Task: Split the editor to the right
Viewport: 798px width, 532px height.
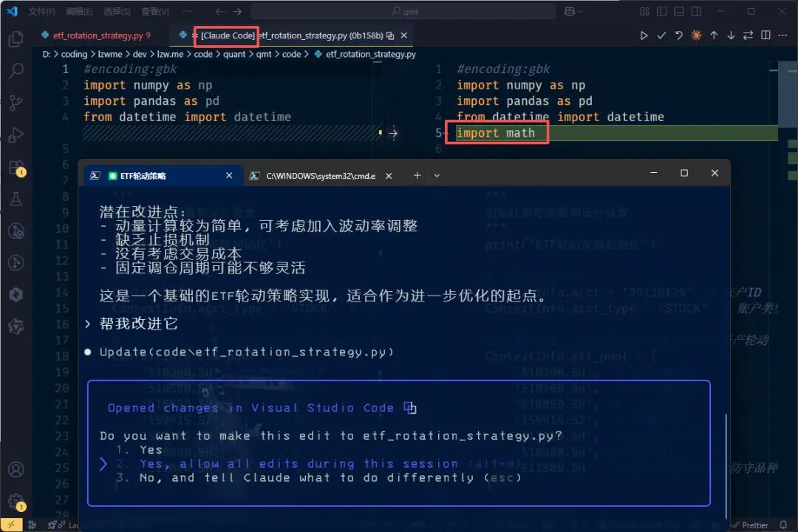Action: [765, 35]
